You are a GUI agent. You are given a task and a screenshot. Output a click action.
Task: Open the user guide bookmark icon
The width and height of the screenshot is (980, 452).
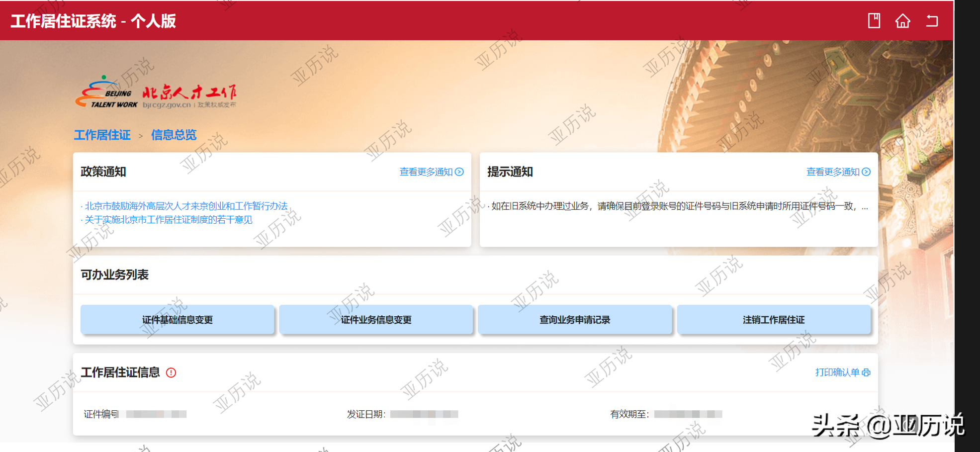(875, 21)
